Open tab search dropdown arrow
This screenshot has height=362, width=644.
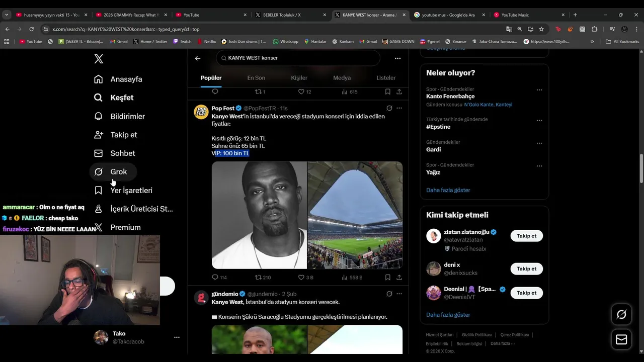tap(7, 15)
